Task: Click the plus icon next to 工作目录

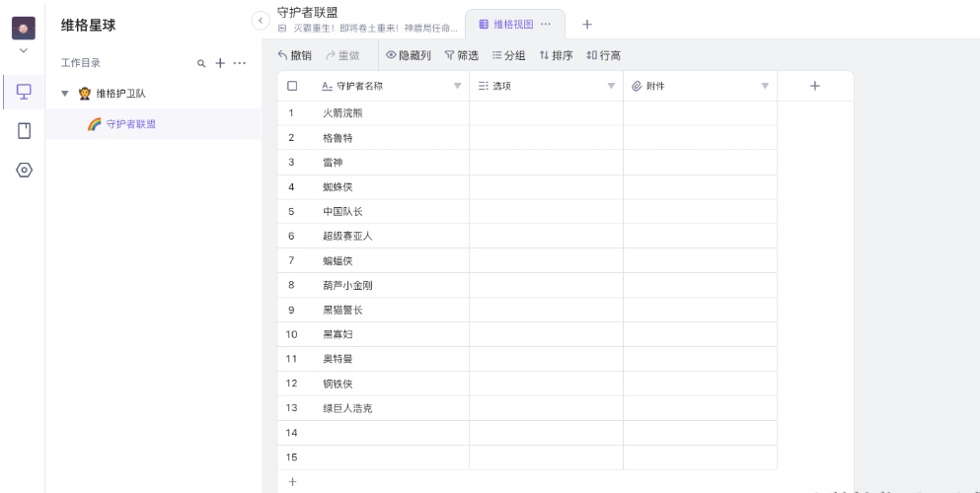Action: pos(220,63)
